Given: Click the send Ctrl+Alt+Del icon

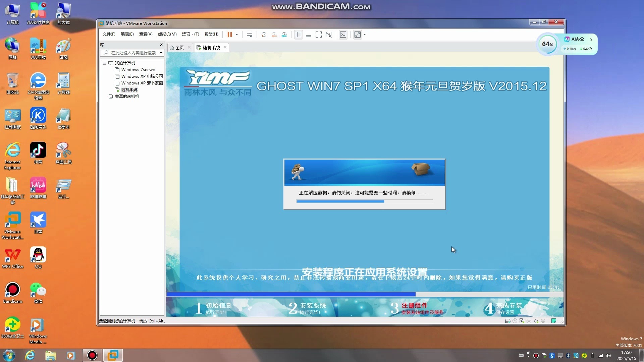Looking at the screenshot, I should [x=250, y=35].
